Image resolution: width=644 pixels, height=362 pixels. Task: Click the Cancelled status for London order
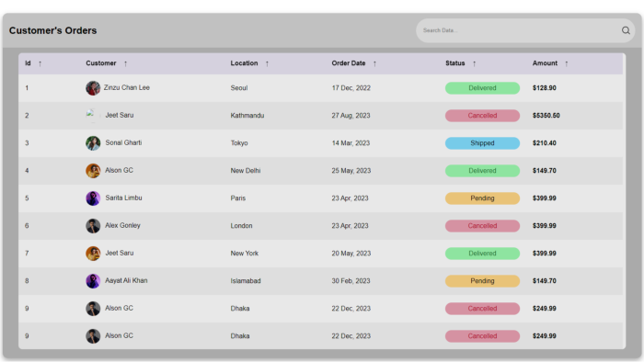click(482, 225)
